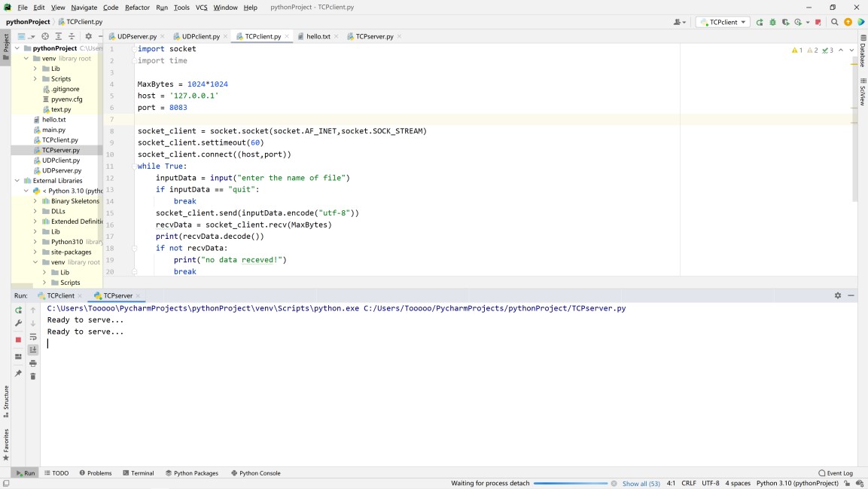Collapse the External Libraries tree node
This screenshot has height=489, width=868.
[x=17, y=181]
